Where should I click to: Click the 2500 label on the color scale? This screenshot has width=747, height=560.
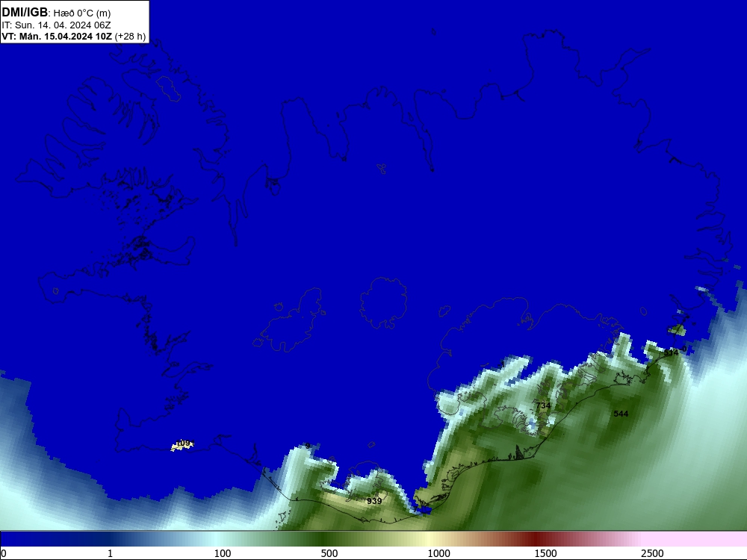click(x=652, y=553)
